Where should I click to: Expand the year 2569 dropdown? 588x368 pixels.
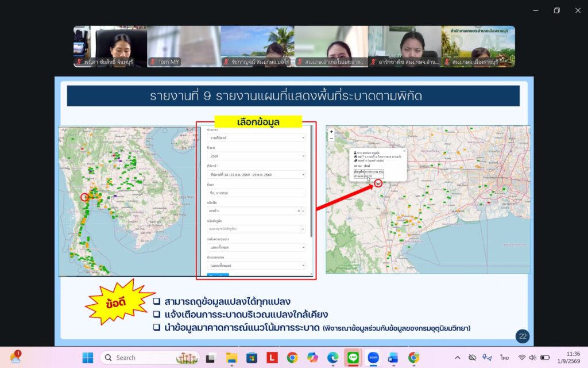click(x=256, y=156)
